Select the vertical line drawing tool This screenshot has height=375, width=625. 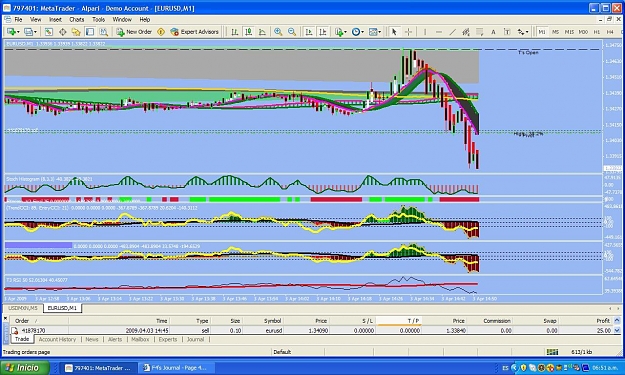(x=425, y=32)
